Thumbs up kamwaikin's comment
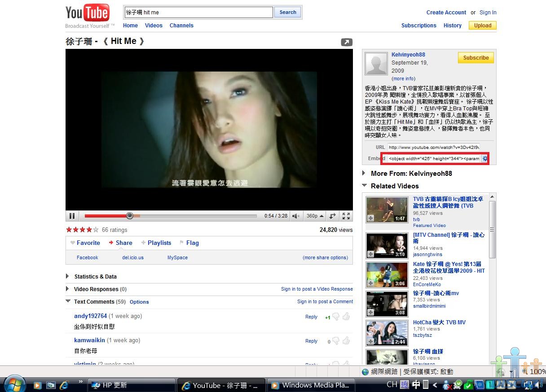This screenshot has height=392, width=546. 346,341
